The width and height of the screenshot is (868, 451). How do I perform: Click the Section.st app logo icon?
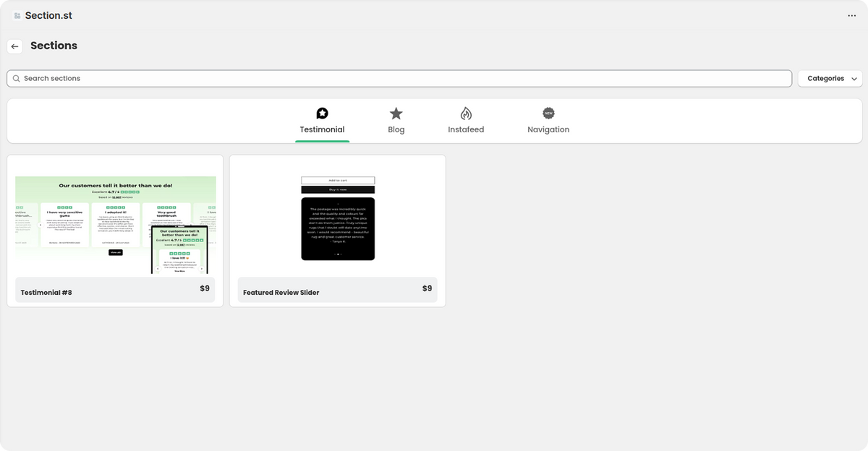tap(17, 16)
